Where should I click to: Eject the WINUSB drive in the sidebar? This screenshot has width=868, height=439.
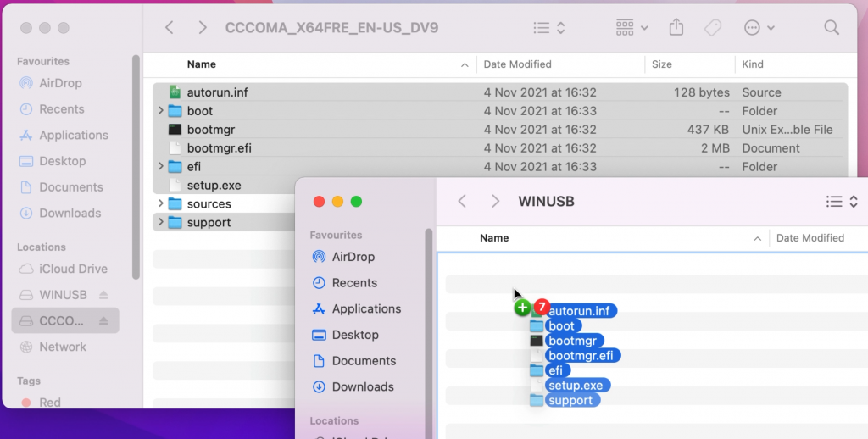click(x=103, y=295)
